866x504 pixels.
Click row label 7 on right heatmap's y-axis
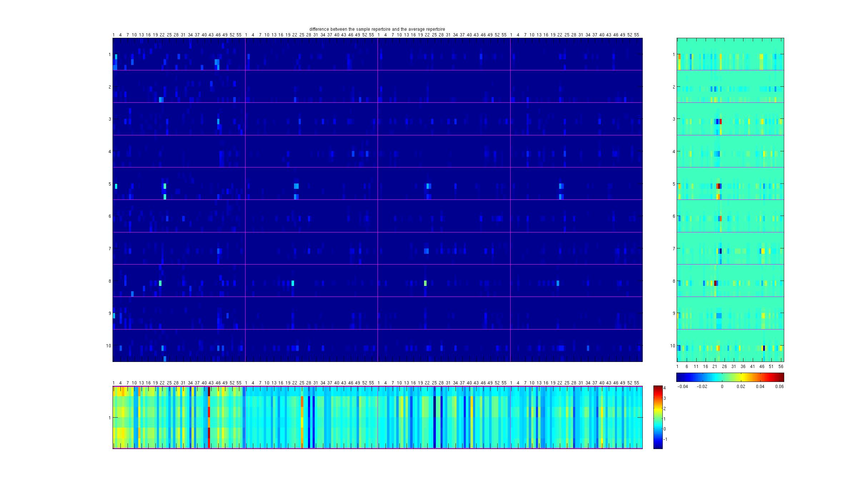tap(673, 248)
